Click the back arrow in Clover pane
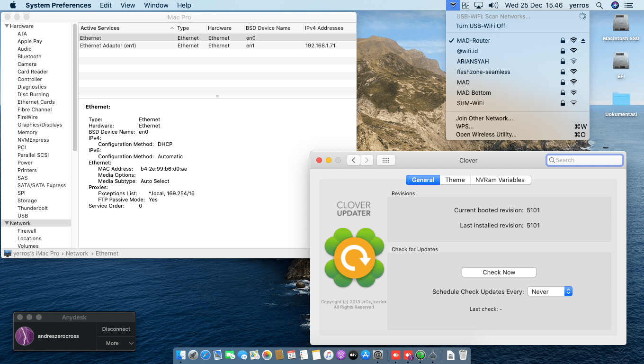The height and width of the screenshot is (364, 644). (353, 160)
